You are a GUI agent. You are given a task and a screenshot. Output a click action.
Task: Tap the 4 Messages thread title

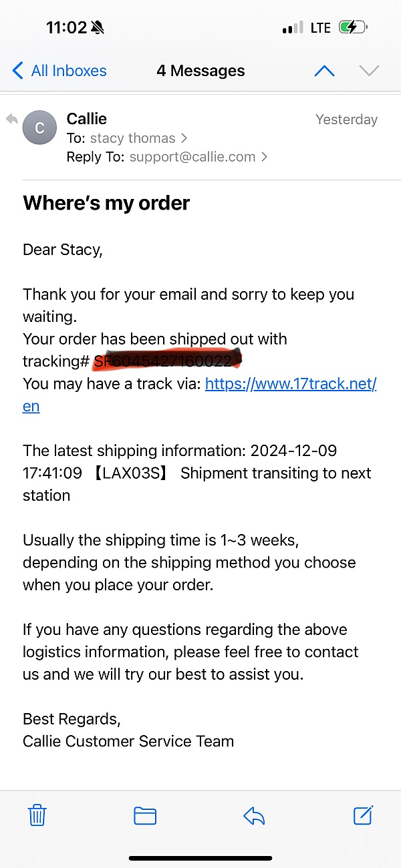(x=200, y=71)
